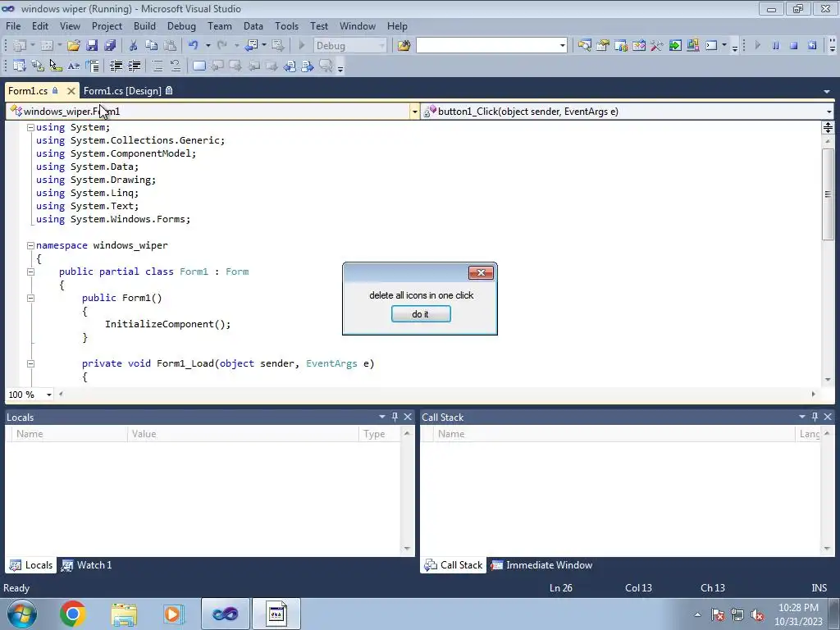Click the Save All icon

pyautogui.click(x=110, y=46)
